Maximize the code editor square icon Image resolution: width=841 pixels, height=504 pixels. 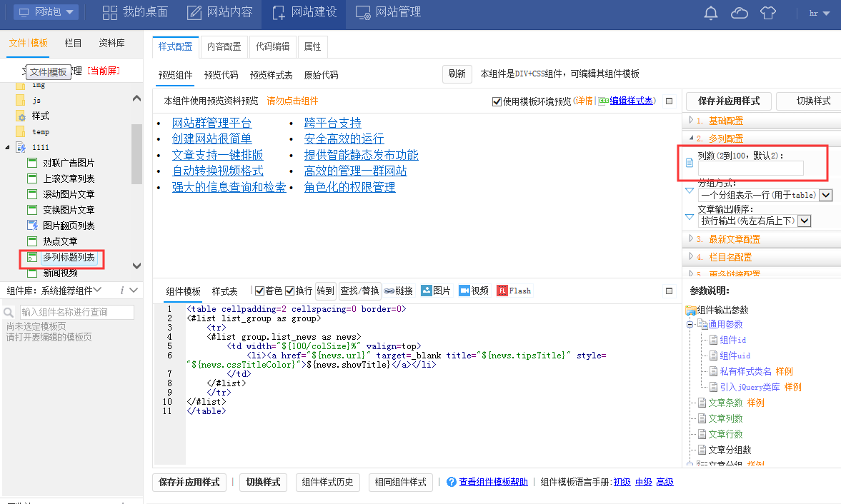[x=669, y=291]
